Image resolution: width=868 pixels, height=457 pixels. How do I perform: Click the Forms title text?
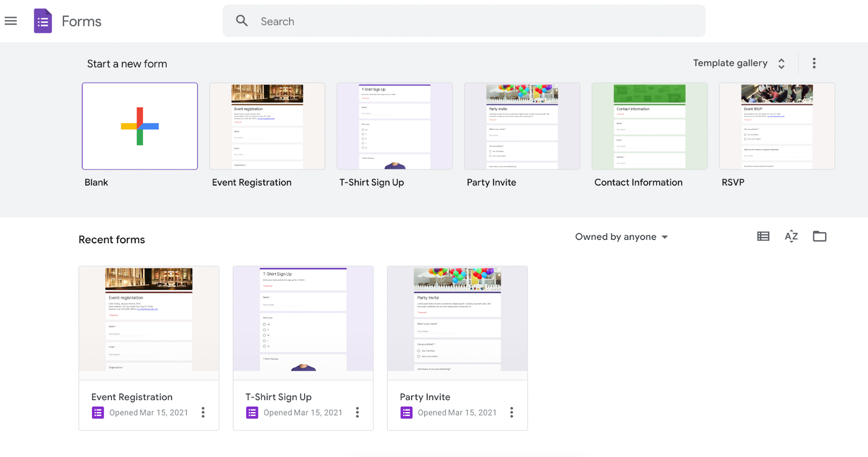pos(81,21)
